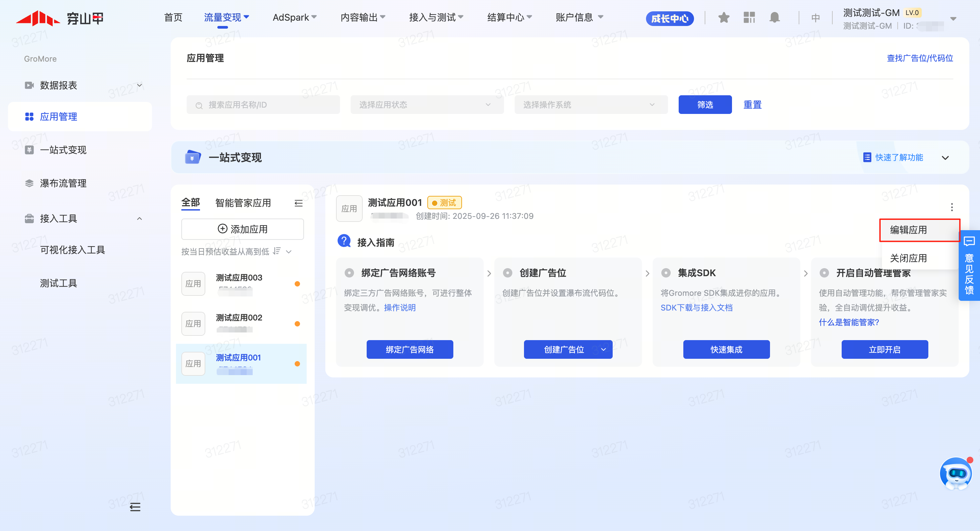This screenshot has height=531, width=980.
Task: Select the 创建广告位 step radio
Action: click(x=507, y=273)
